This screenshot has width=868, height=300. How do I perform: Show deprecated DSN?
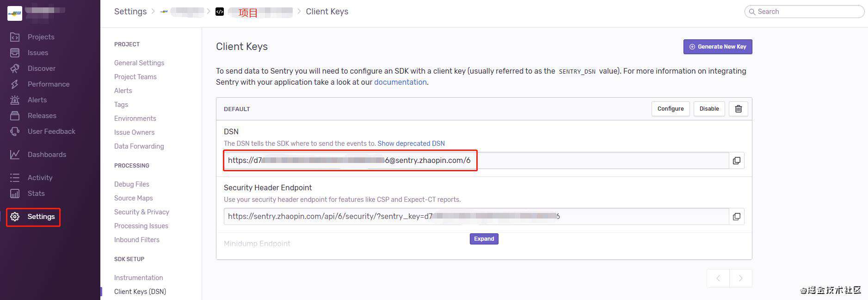point(411,144)
